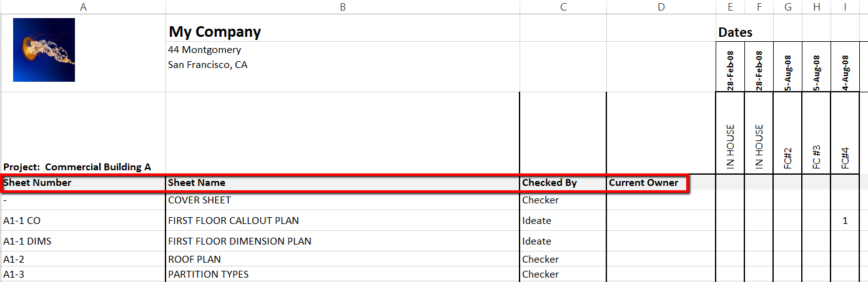This screenshot has height=282, width=868.
Task: Select column D header
Action: coord(661,7)
